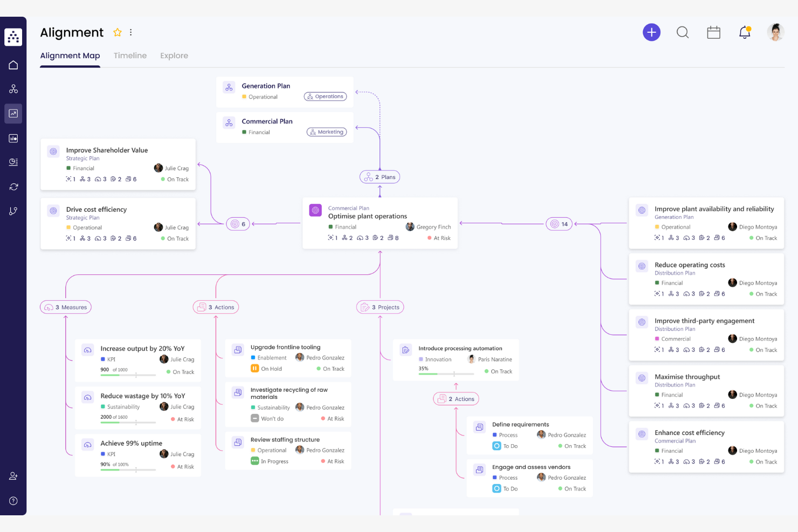Expand the 2 Plans node above Optimise plant operations
798x532 pixels.
click(380, 176)
